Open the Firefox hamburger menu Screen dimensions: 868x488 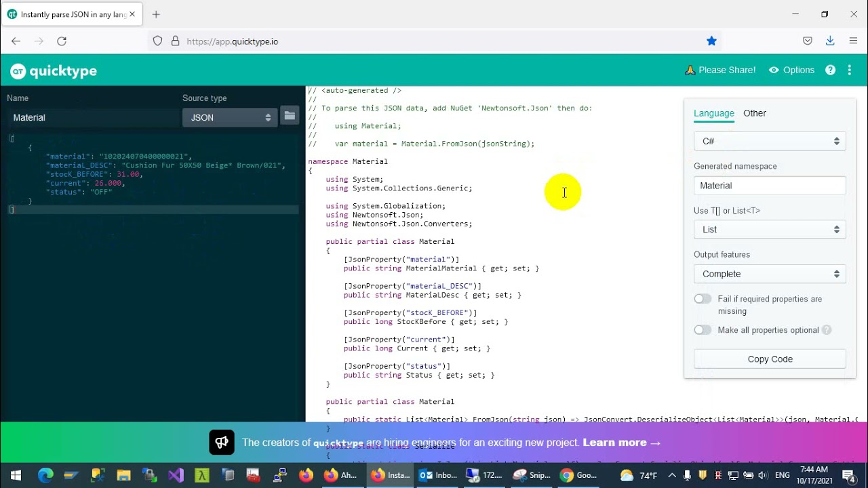click(853, 41)
